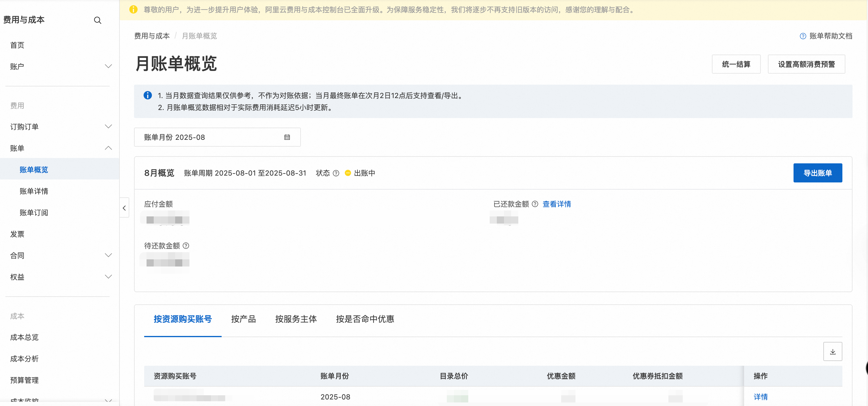868x406 pixels.
Task: Expand the 权益 sidebar section
Action: point(108,277)
